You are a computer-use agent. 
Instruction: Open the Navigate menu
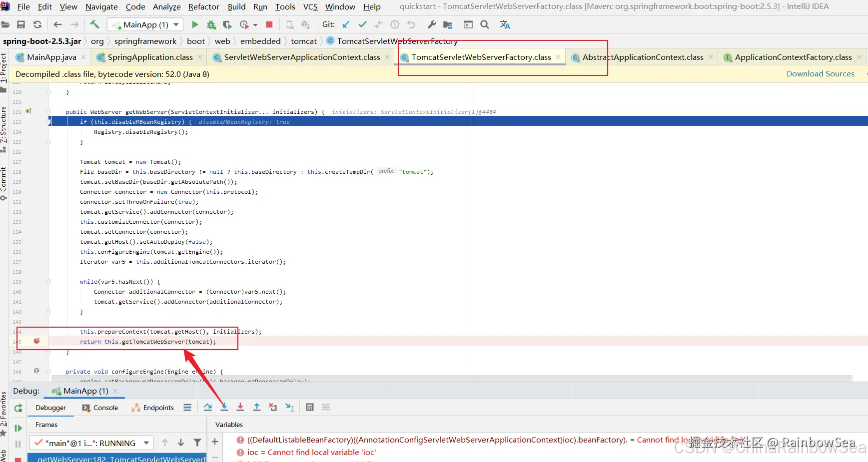(101, 7)
